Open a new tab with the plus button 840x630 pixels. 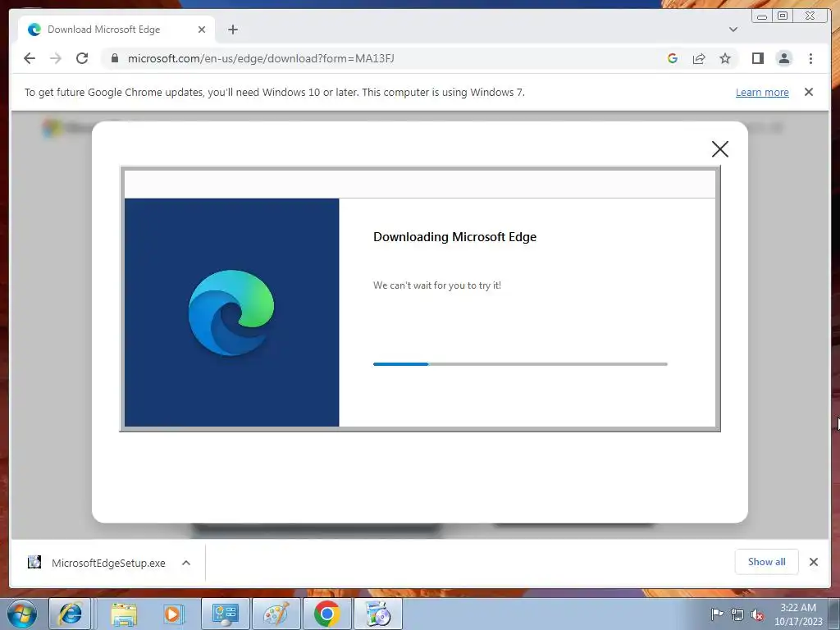tap(232, 30)
